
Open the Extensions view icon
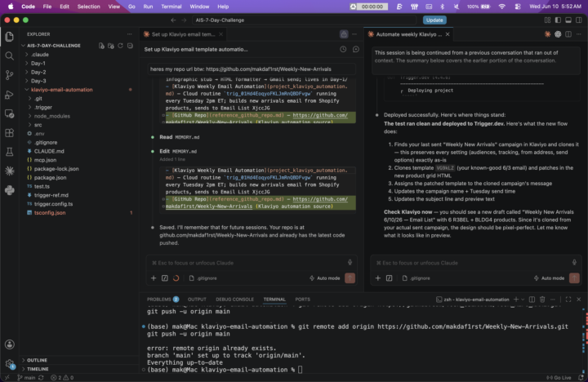(9, 133)
